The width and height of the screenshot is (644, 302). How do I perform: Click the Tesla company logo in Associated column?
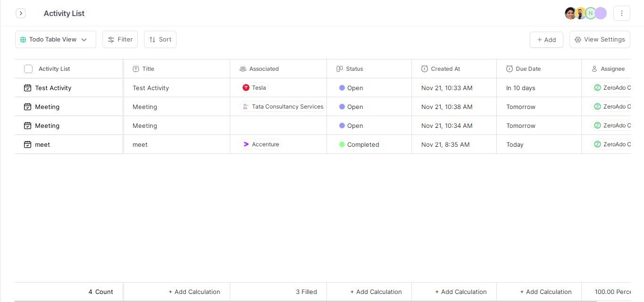[x=246, y=87]
